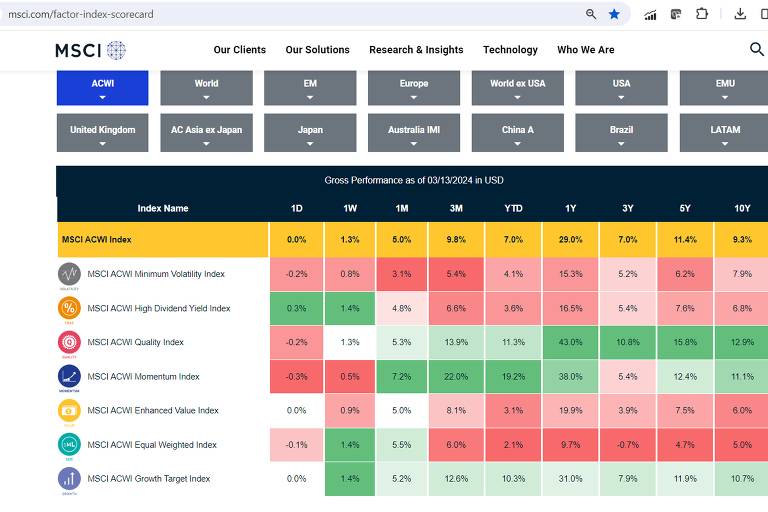Select the ACWI region dropdown
Viewport: 768px width, 512px height.
pyautogui.click(x=102, y=88)
